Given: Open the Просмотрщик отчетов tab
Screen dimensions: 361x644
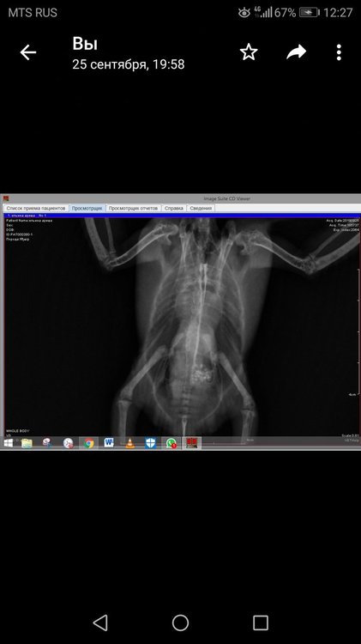Looking at the screenshot, I should point(133,209).
